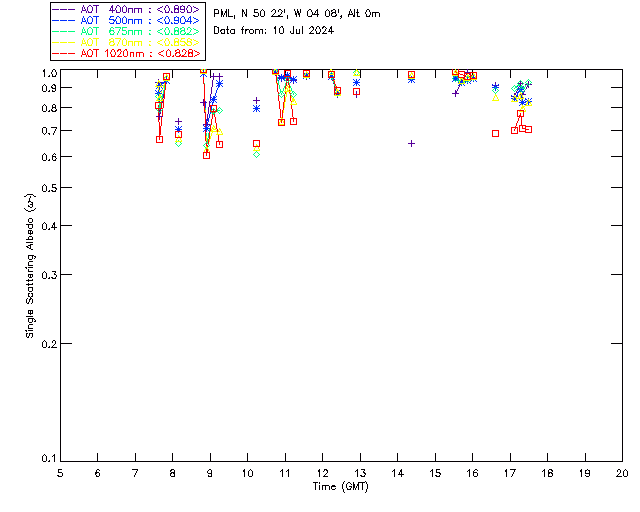
Task: Click the red square marker near 16.6
Action: (x=496, y=134)
